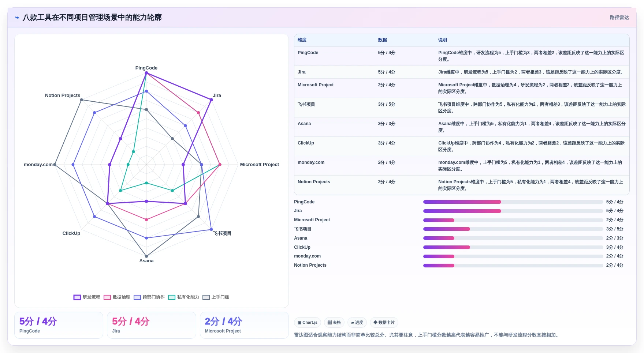Viewport: 644px width, 353px height.
Task: Click the ClickUp axis label on radar
Action: pos(71,233)
